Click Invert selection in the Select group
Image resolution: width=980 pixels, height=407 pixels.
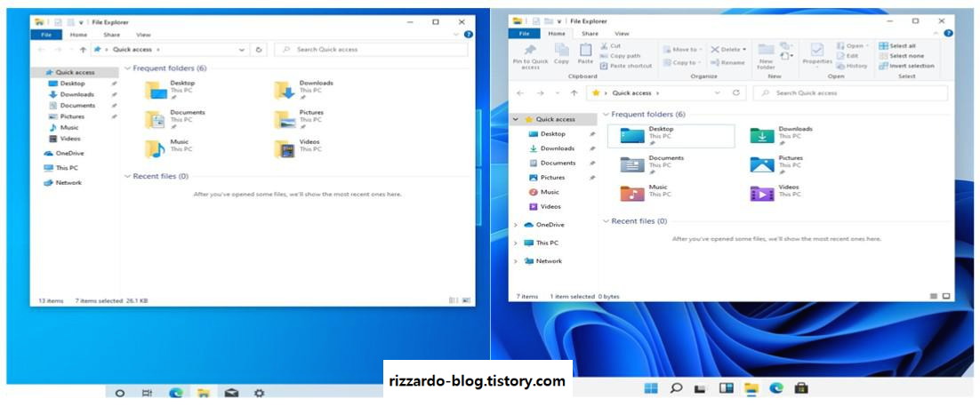907,66
